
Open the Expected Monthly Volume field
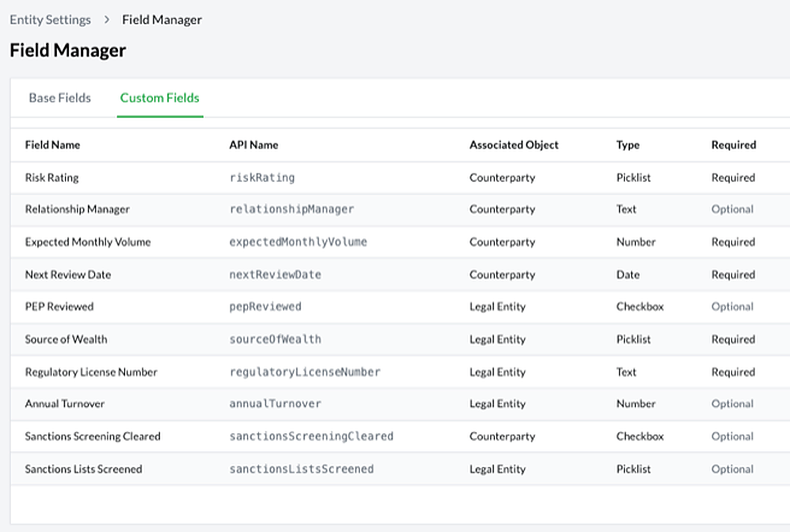click(88, 242)
